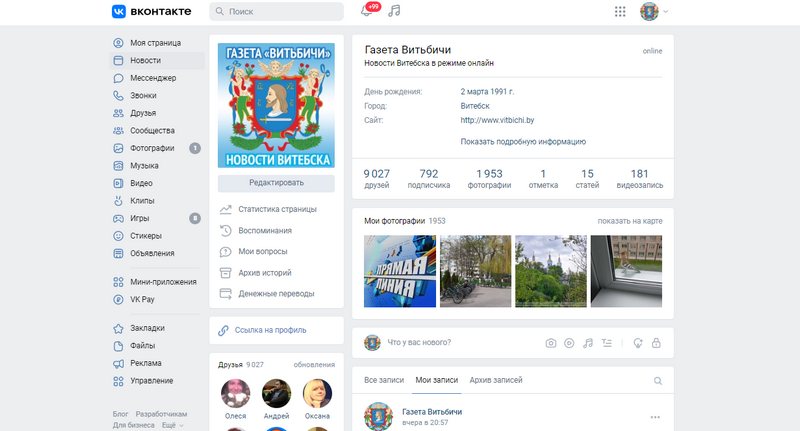Expand the profile avatar menu arrow

point(665,11)
